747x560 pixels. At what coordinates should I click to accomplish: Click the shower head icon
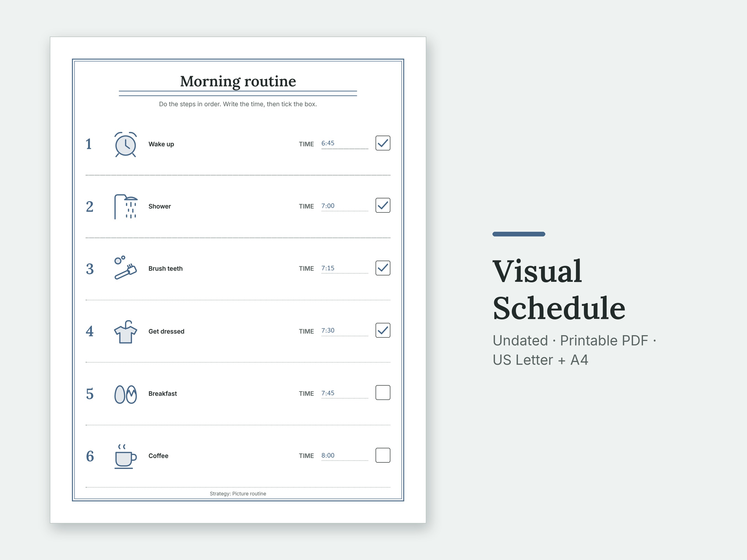[x=126, y=207]
